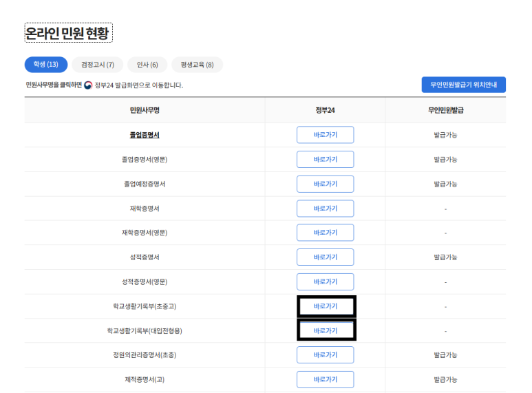This screenshot has height=393, width=532.
Task: Click 발급가능 in the 성적증명서 row
Action: [x=445, y=257]
